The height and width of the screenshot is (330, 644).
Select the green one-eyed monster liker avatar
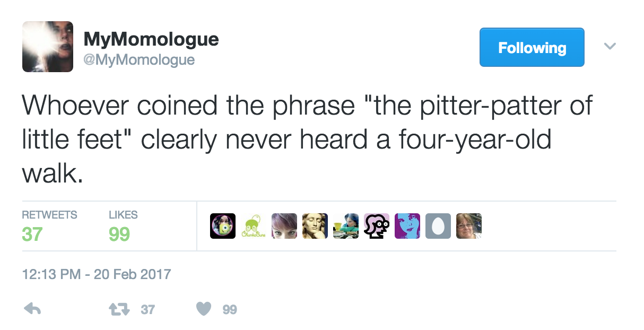click(x=223, y=226)
